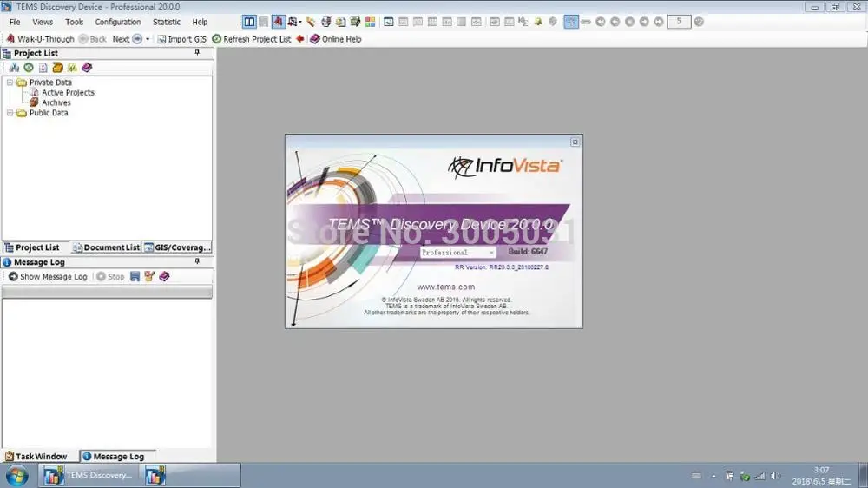Select Public Data folder in tree
The width and height of the screenshot is (868, 488).
49,112
